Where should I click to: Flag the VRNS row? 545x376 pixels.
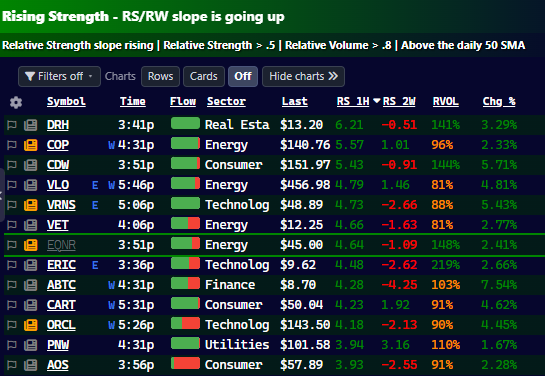tap(12, 205)
